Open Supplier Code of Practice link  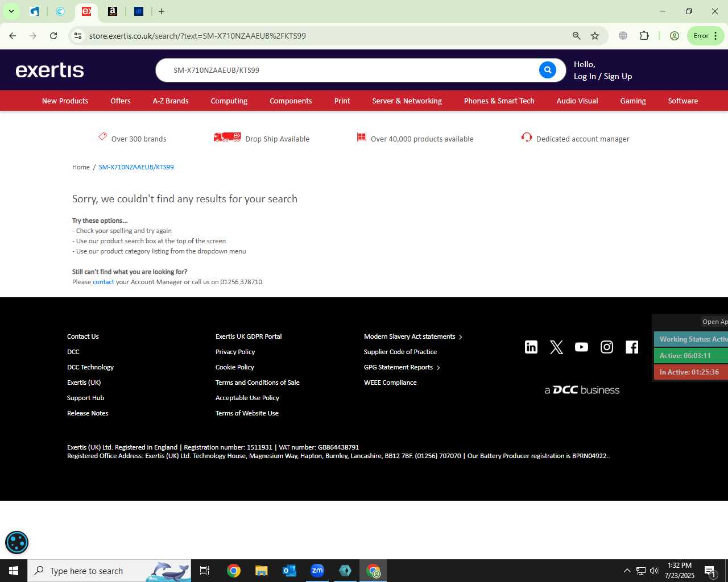click(400, 352)
